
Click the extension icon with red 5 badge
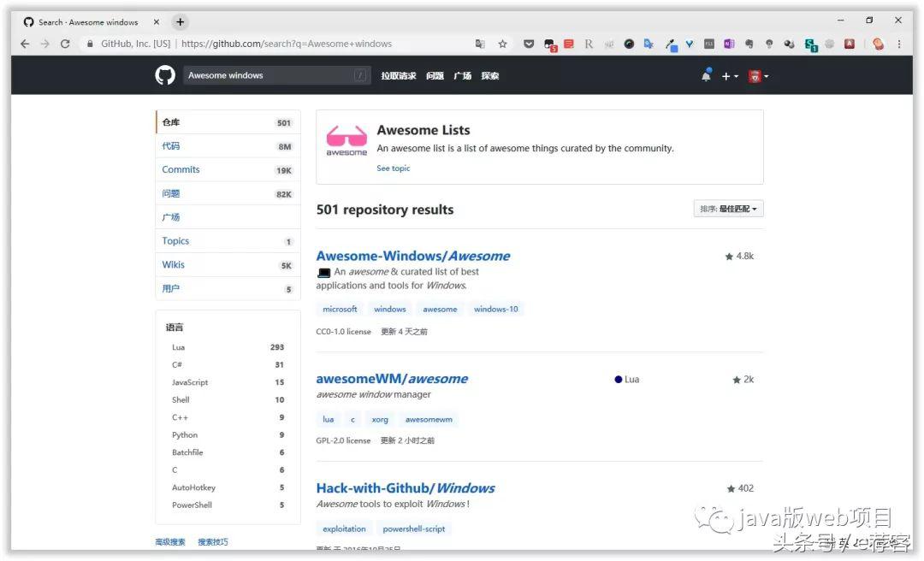click(550, 44)
